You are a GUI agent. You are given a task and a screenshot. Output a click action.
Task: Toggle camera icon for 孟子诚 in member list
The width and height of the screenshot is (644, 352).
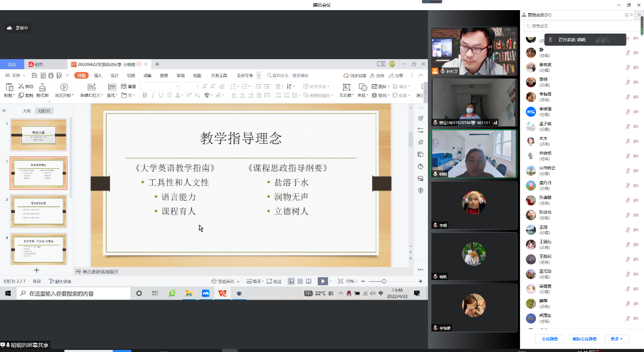click(x=636, y=127)
